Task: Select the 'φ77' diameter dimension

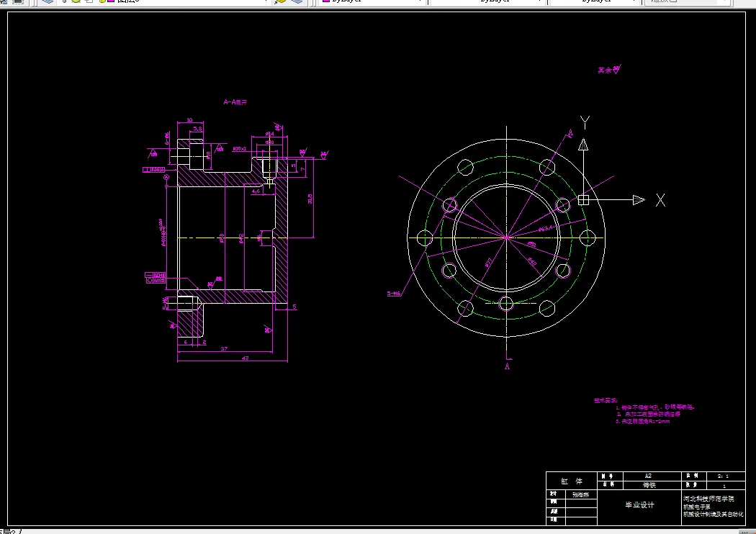Action: pyautogui.click(x=488, y=262)
